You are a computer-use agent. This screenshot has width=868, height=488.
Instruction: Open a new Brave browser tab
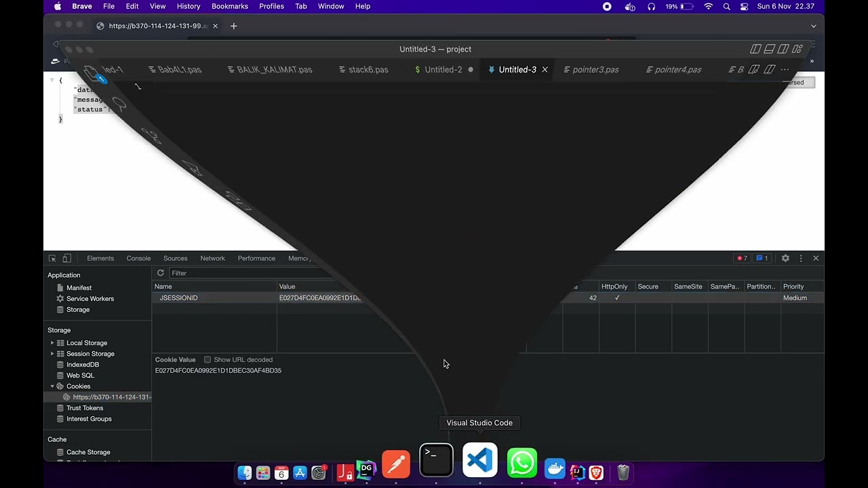234,26
